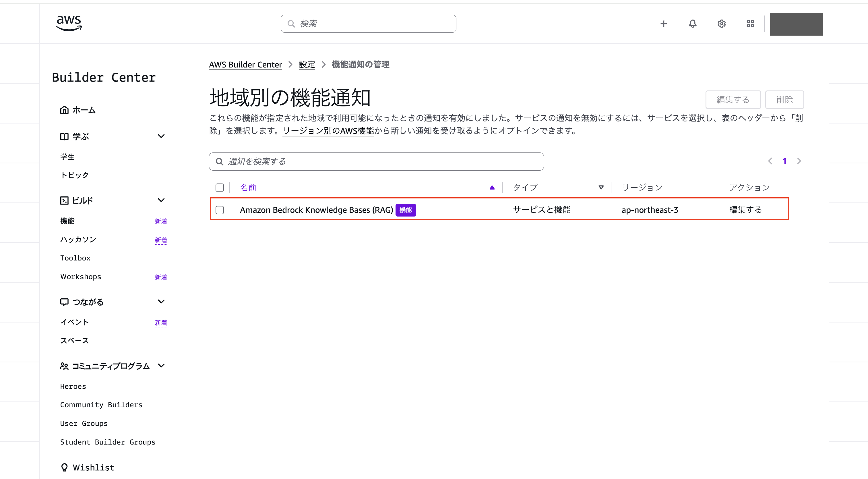Collapse the ビルド section chevron

pos(161,200)
